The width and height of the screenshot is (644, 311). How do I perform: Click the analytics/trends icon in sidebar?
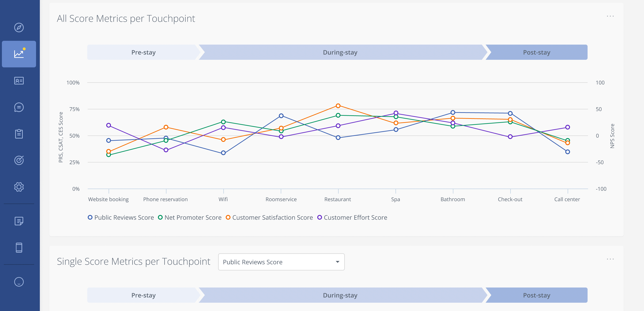click(19, 54)
